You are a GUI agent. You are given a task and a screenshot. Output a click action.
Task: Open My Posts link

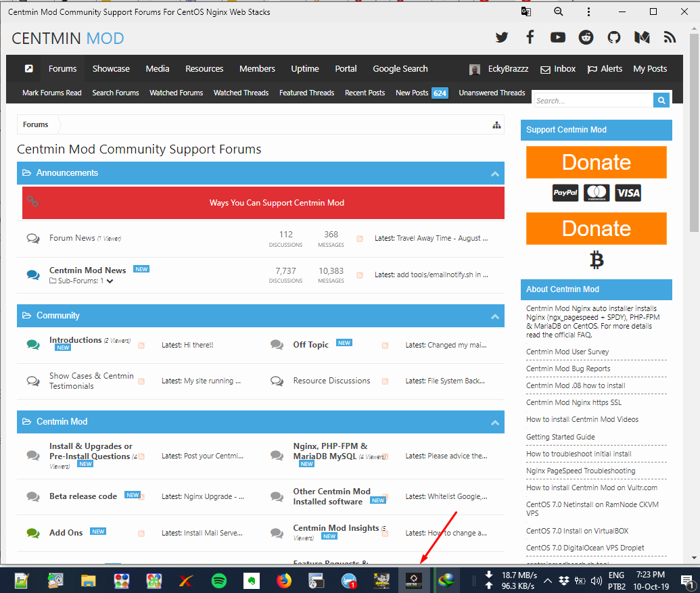click(650, 69)
